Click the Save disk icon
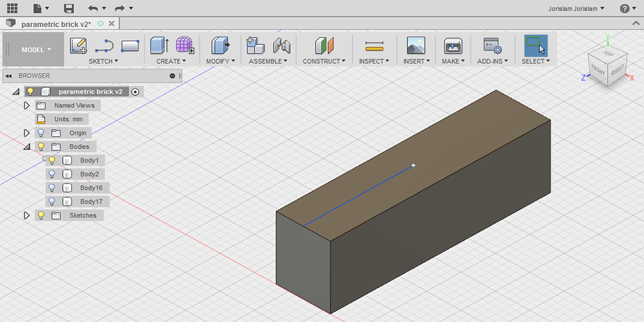Viewport: 644px width, 322px height. pyautogui.click(x=69, y=8)
